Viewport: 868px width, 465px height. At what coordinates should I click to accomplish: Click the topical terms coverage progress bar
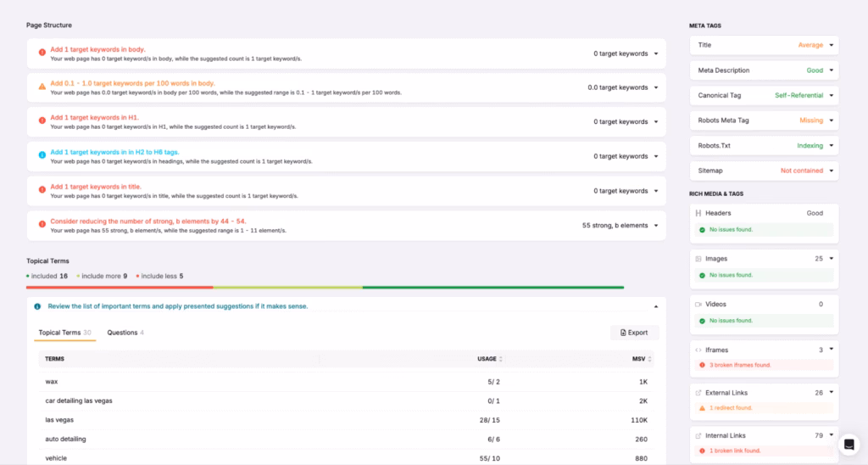coord(325,288)
